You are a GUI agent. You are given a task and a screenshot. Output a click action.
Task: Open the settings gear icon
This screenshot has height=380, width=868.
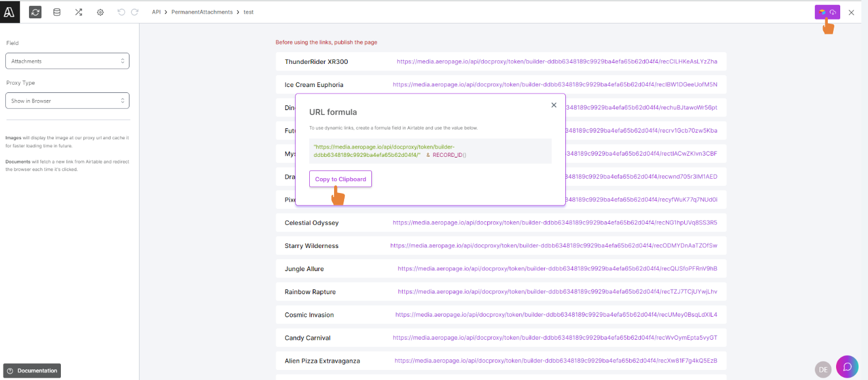click(x=101, y=12)
